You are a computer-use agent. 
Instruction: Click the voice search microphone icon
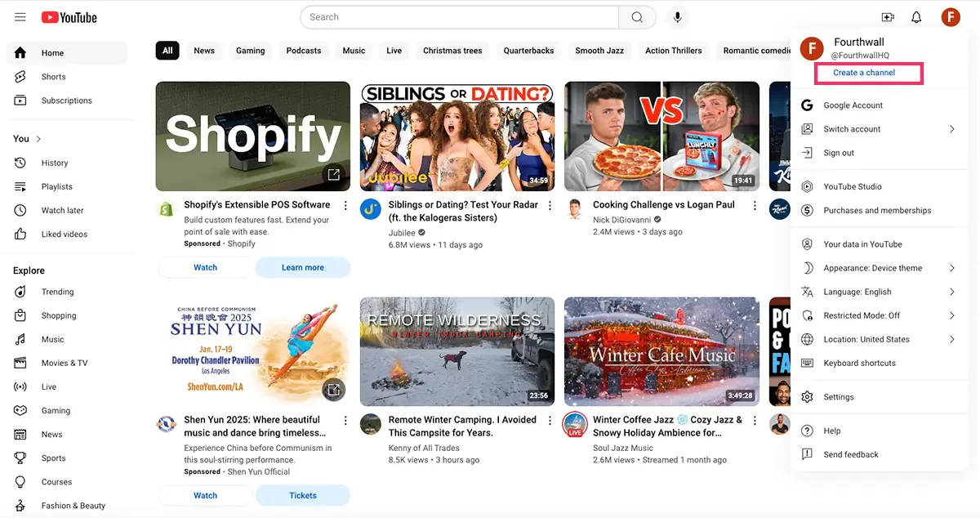point(677,17)
